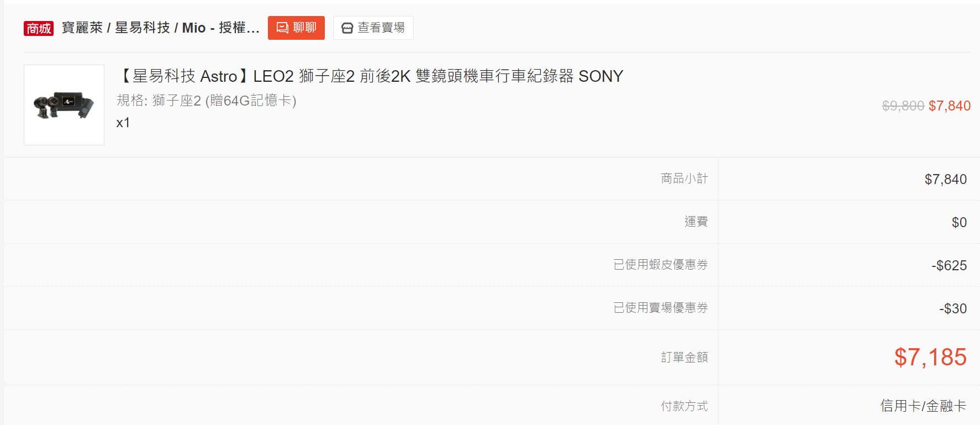Click the crossed-out $9,800 original price
Screen dimensions: 980x425
(903, 106)
